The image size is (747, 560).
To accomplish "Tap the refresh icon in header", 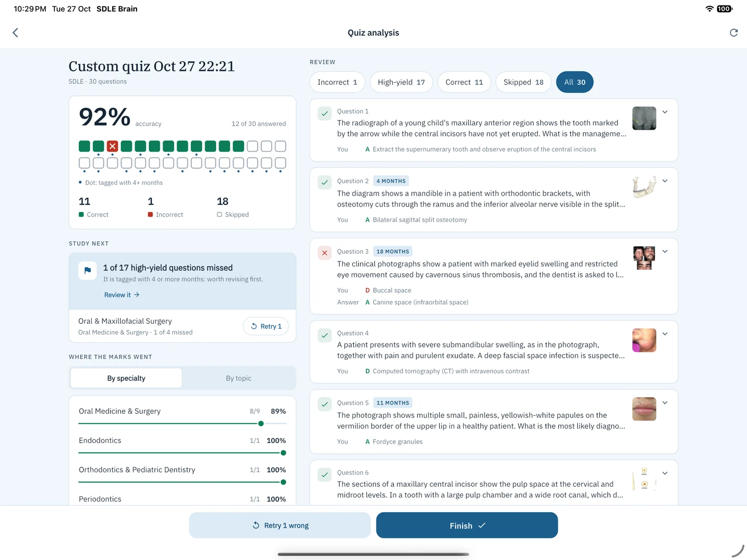I will pyautogui.click(x=734, y=33).
